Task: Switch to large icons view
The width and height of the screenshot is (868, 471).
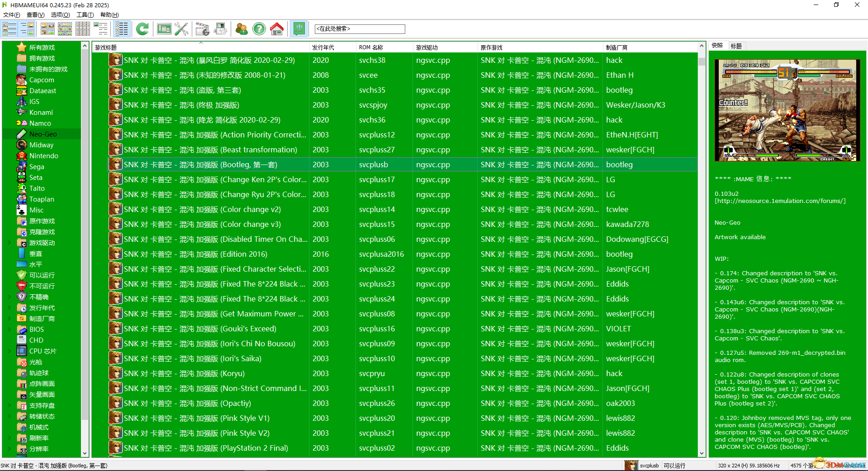Action: pos(47,29)
